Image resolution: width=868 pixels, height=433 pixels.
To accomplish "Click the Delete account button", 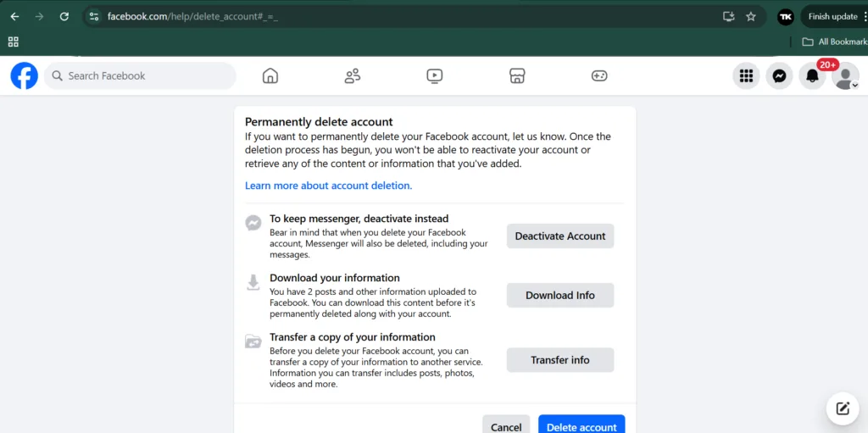I will [581, 426].
